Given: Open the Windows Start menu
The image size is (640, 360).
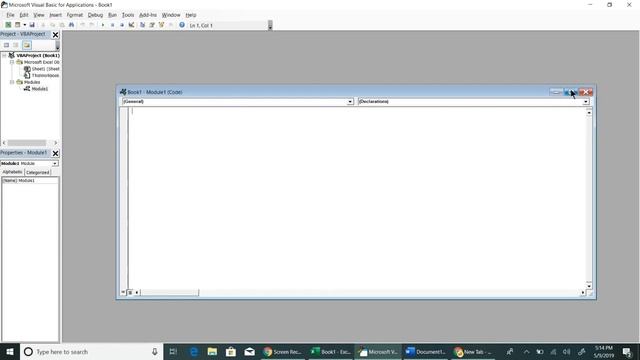Looking at the screenshot, I should point(10,351).
